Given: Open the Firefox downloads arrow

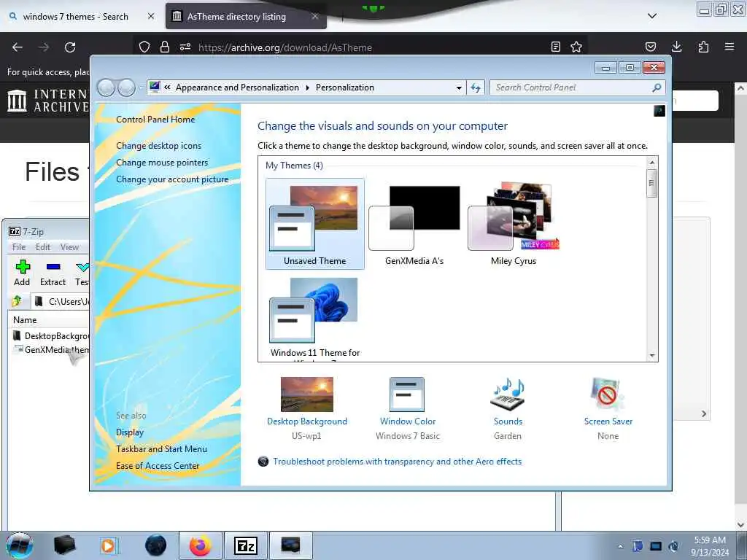Looking at the screenshot, I should pos(676,47).
